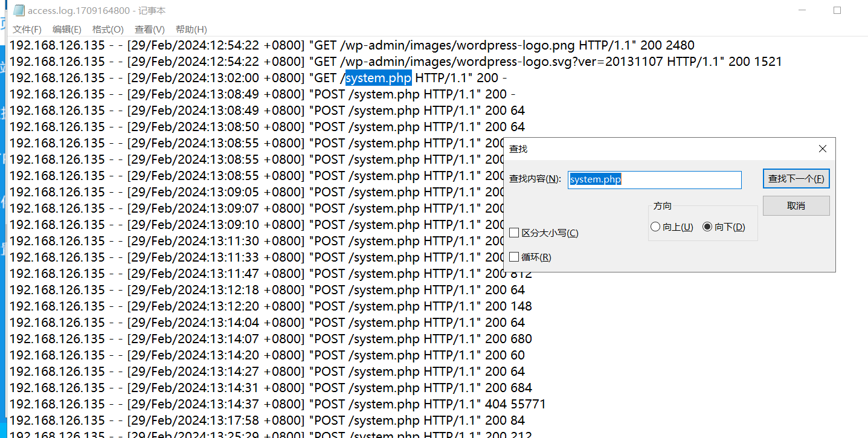Select the 向上 search direction
This screenshot has width=868, height=438.
click(x=656, y=227)
